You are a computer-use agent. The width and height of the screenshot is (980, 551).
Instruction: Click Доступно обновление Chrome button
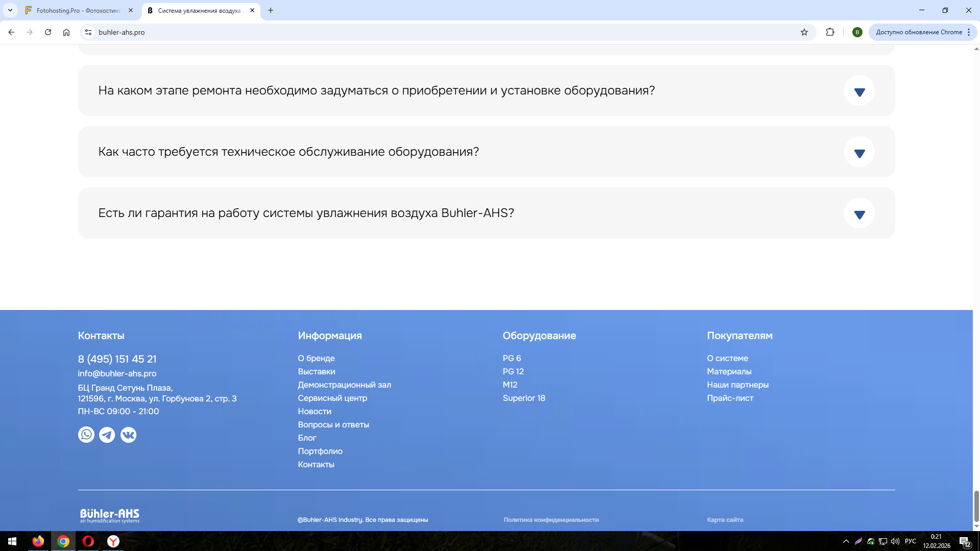pos(923,32)
